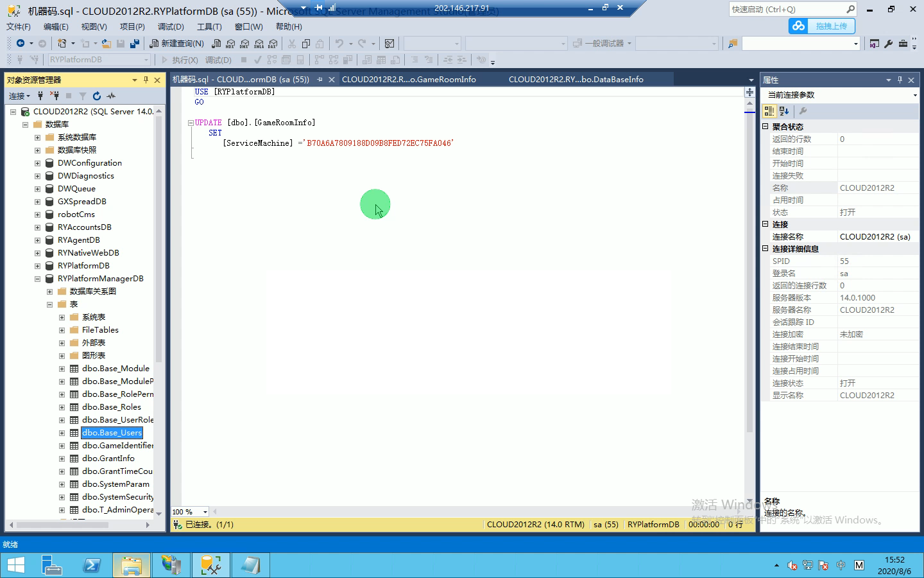The height and width of the screenshot is (578, 924).
Task: Refresh the Object Explorer tree
Action: (x=97, y=96)
